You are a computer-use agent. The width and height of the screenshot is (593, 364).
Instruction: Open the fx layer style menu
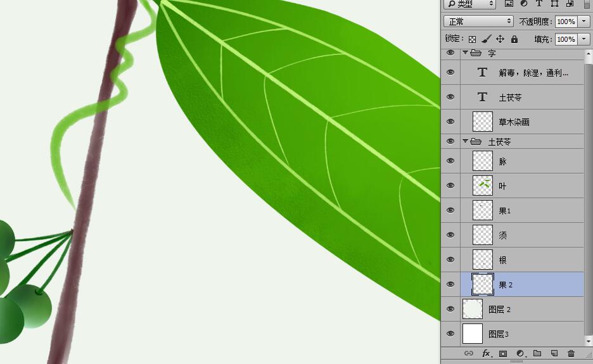click(x=486, y=353)
